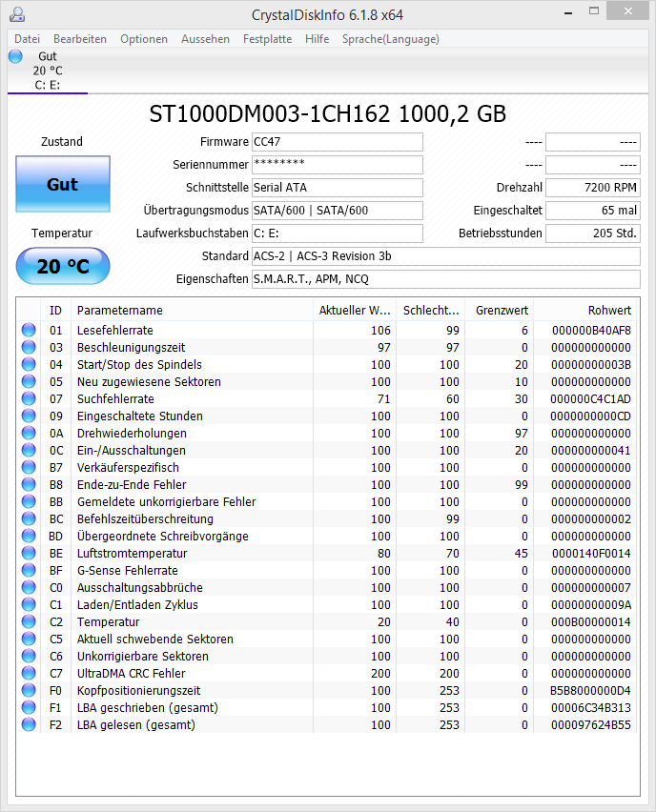Click the status orb for Luftstromtemperatur row
656x812 pixels.
[29, 553]
